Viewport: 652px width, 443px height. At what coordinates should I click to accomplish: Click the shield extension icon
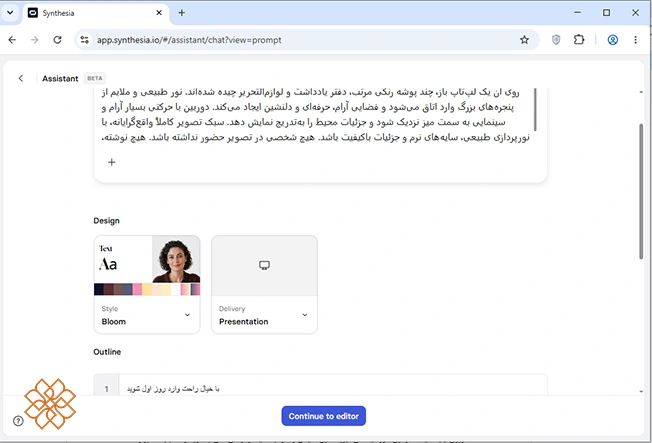556,40
